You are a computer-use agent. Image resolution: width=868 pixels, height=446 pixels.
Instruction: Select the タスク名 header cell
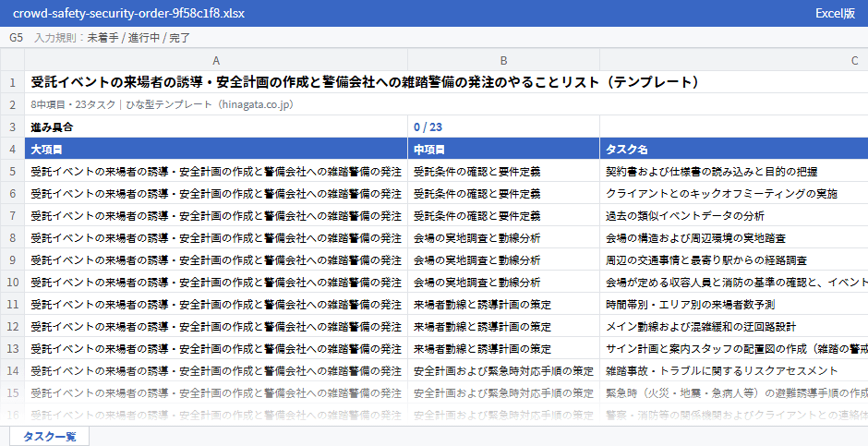tap(733, 150)
